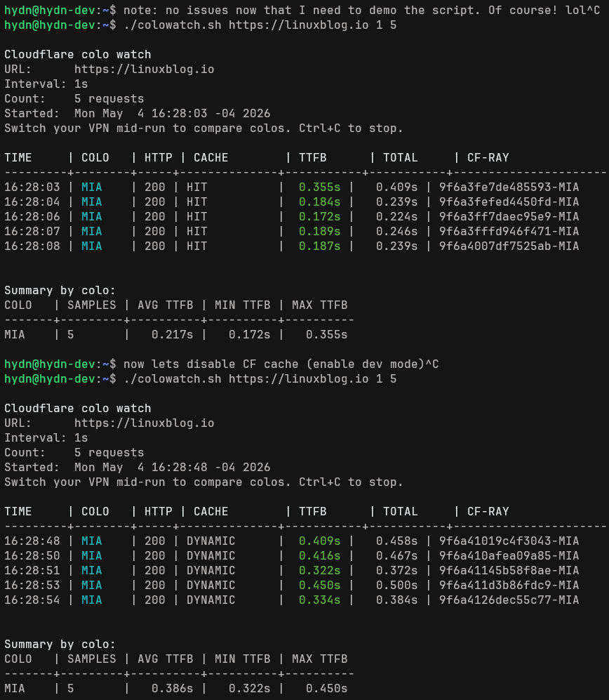Screen dimensions: 609x700
Task: Click the cyan MIA colo in 16:28:53 row
Action: click(x=91, y=586)
